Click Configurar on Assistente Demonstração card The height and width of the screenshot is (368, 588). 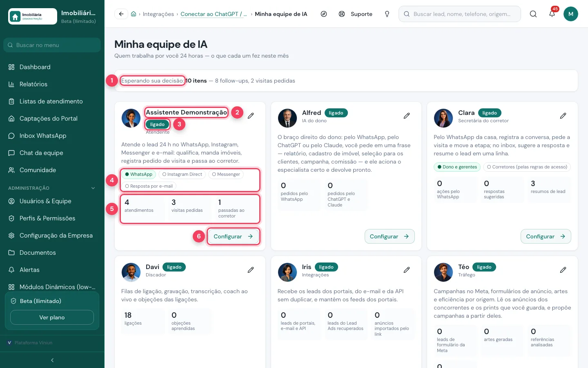(233, 236)
